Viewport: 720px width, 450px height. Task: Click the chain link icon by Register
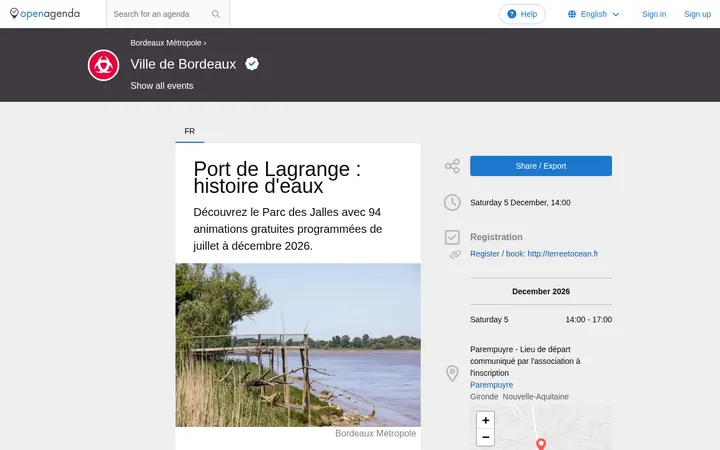[x=455, y=254]
